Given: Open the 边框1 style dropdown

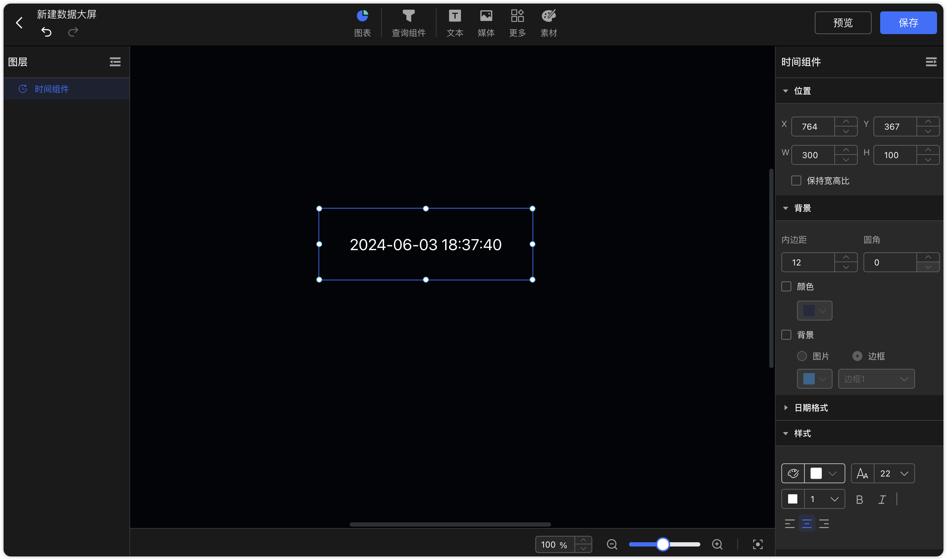Looking at the screenshot, I should [876, 379].
